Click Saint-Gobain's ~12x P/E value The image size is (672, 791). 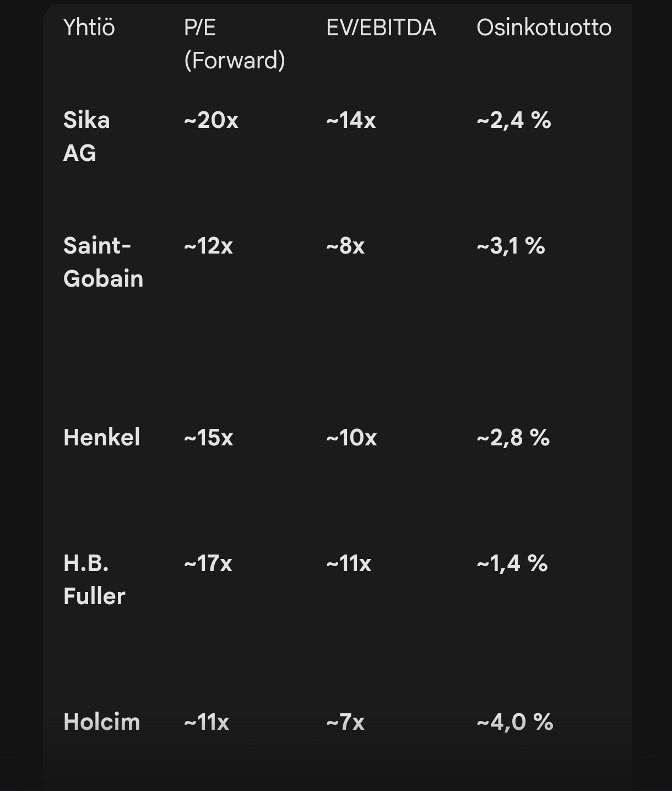[x=208, y=246]
